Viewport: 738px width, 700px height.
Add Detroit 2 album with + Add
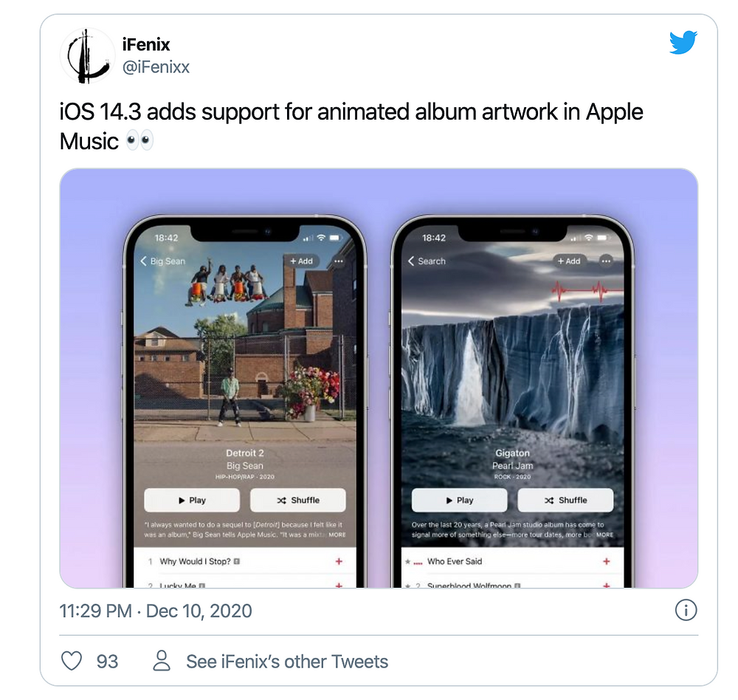[x=301, y=261]
